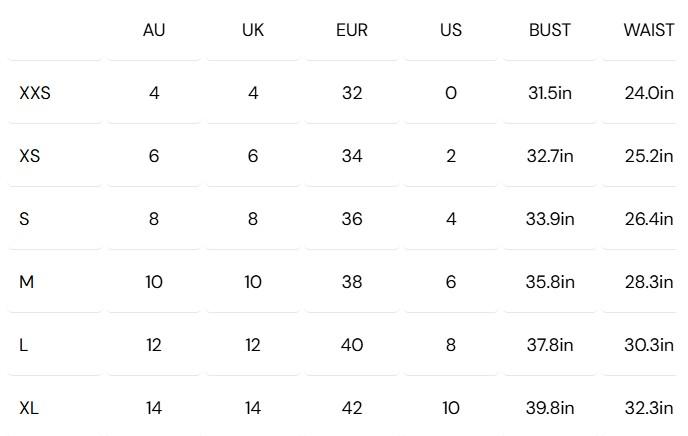Click the 31.5in bust value
This screenshot has height=436, width=688.
coord(550,93)
